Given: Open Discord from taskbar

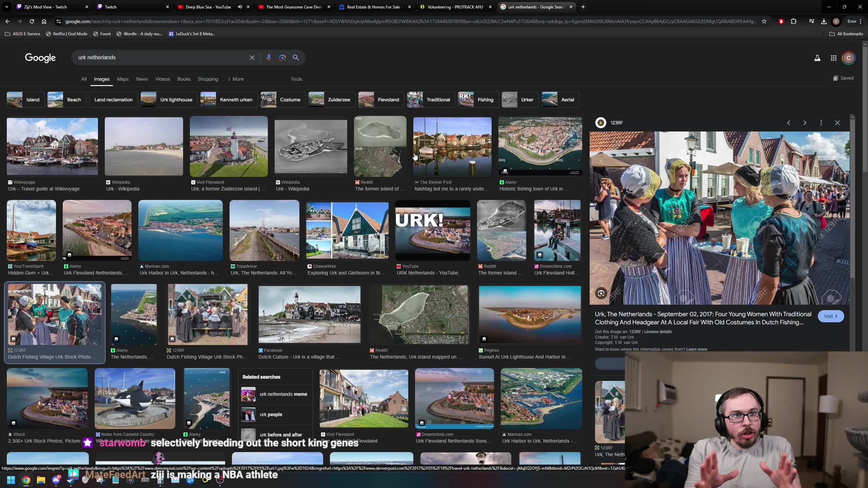Looking at the screenshot, I should [56, 480].
